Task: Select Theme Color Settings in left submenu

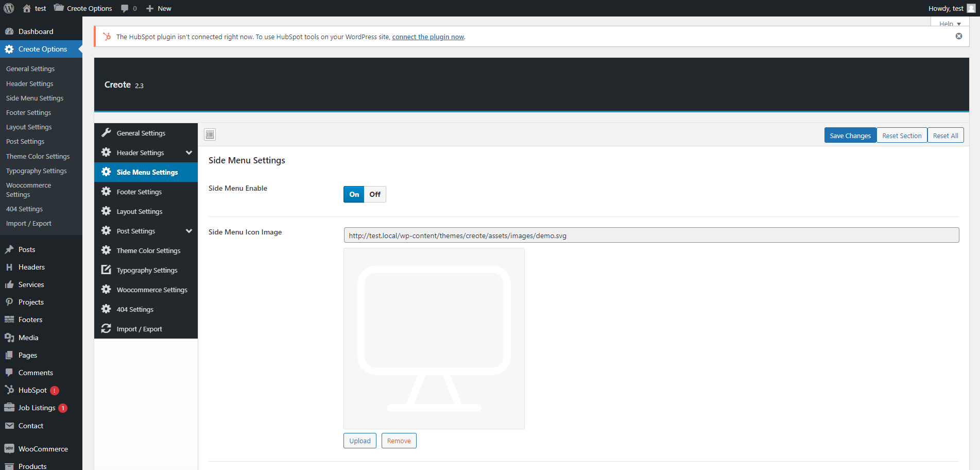Action: coord(38,156)
